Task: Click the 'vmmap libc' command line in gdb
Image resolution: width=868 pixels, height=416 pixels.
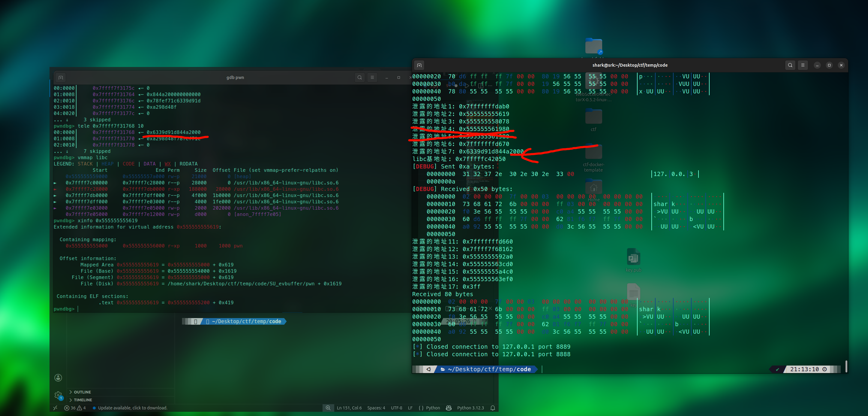Action: click(80, 158)
